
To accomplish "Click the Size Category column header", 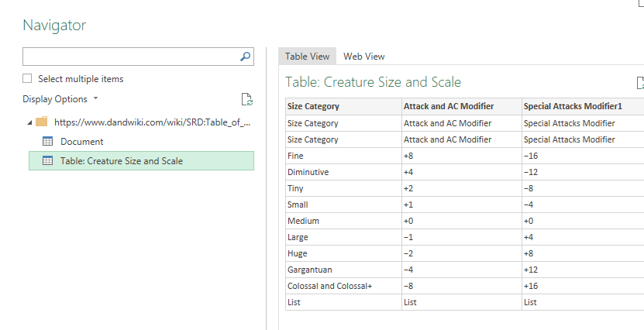I will click(x=313, y=107).
